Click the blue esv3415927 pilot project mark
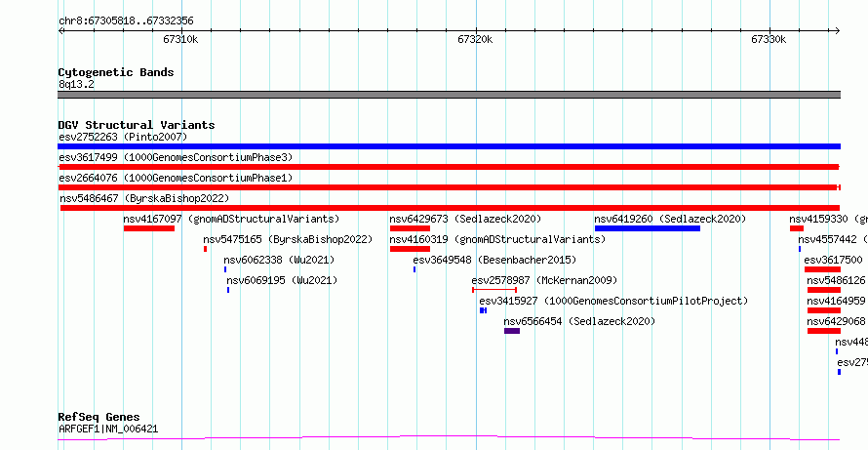Viewport: 868px width, 450px height. [484, 310]
